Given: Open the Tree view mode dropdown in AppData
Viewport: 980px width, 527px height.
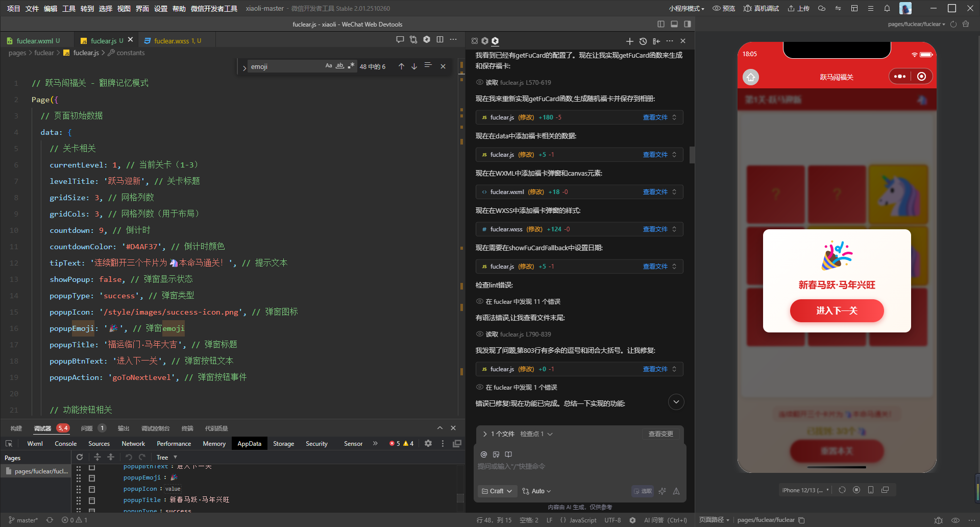Looking at the screenshot, I should click(166, 457).
